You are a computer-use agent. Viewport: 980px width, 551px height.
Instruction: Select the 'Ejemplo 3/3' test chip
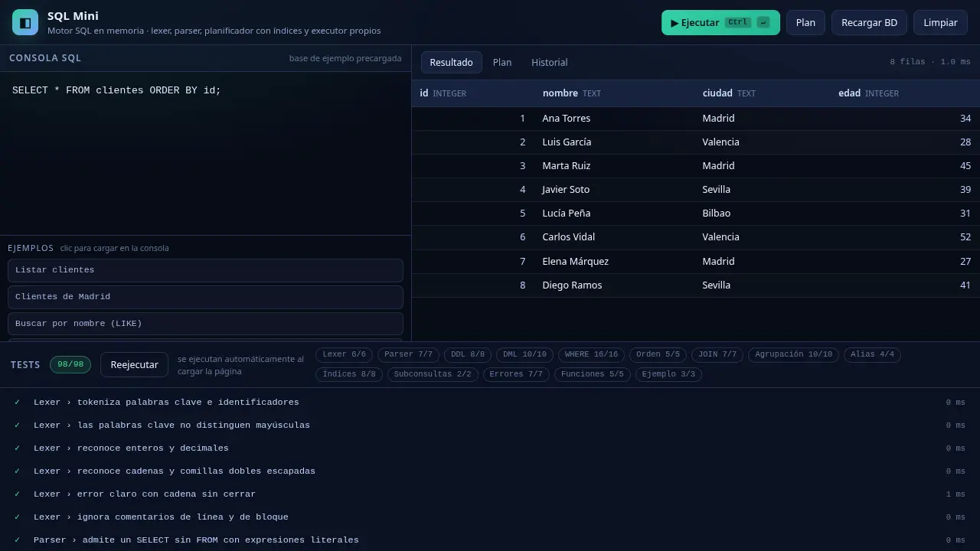click(x=668, y=375)
